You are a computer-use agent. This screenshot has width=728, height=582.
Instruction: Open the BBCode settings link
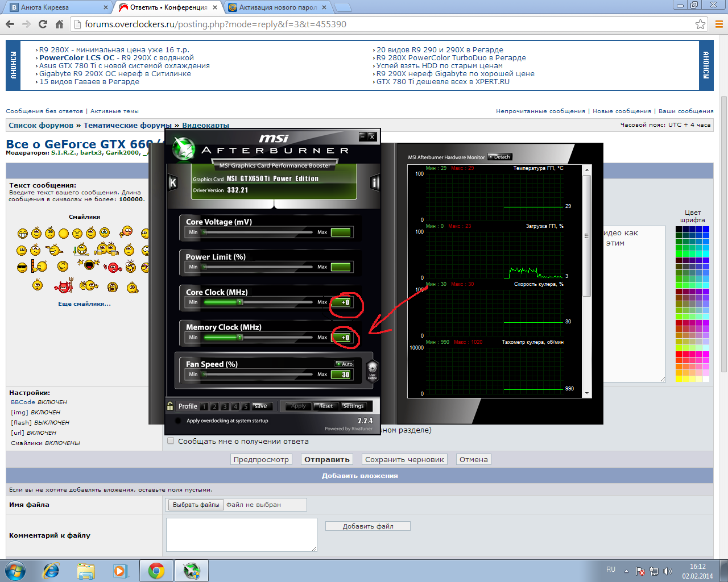23,402
